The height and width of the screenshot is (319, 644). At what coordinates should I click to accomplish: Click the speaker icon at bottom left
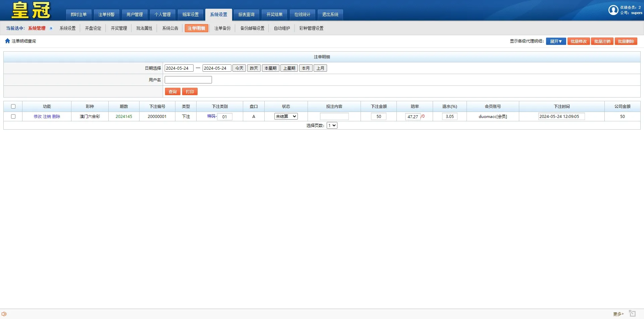pos(4,314)
